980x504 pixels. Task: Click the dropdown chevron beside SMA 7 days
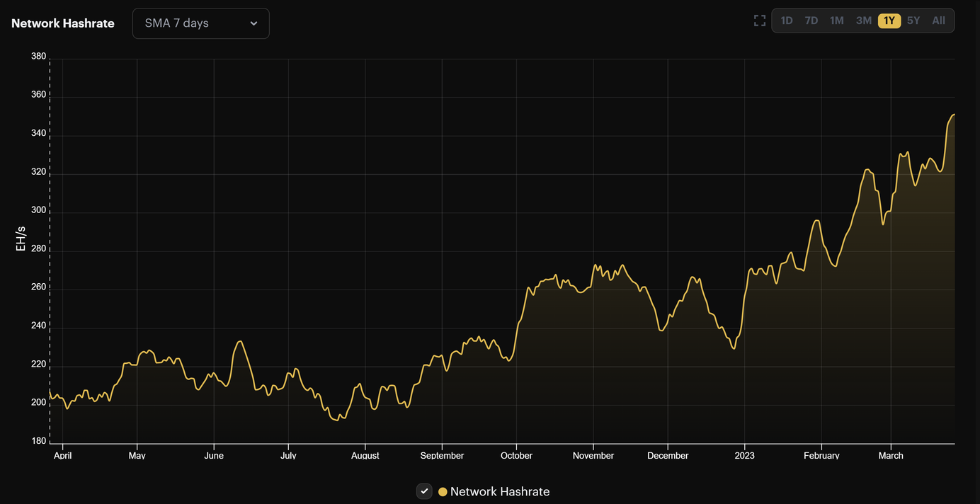[x=253, y=23]
